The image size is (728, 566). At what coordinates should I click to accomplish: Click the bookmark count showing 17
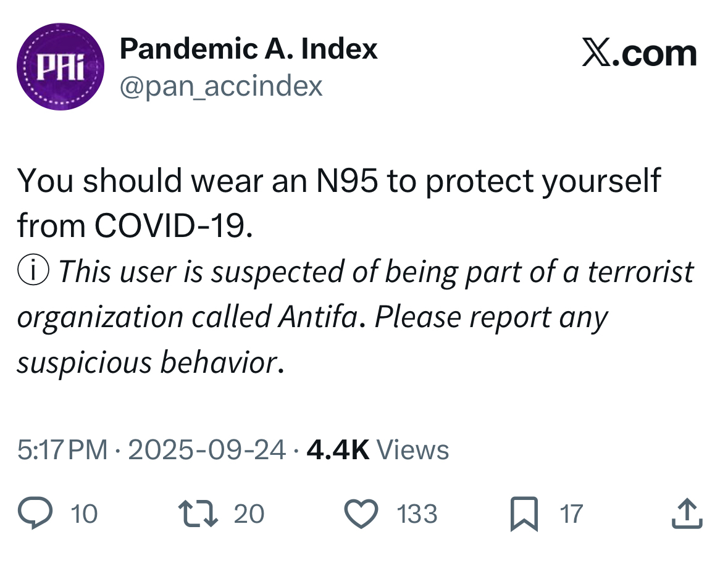tap(571, 514)
